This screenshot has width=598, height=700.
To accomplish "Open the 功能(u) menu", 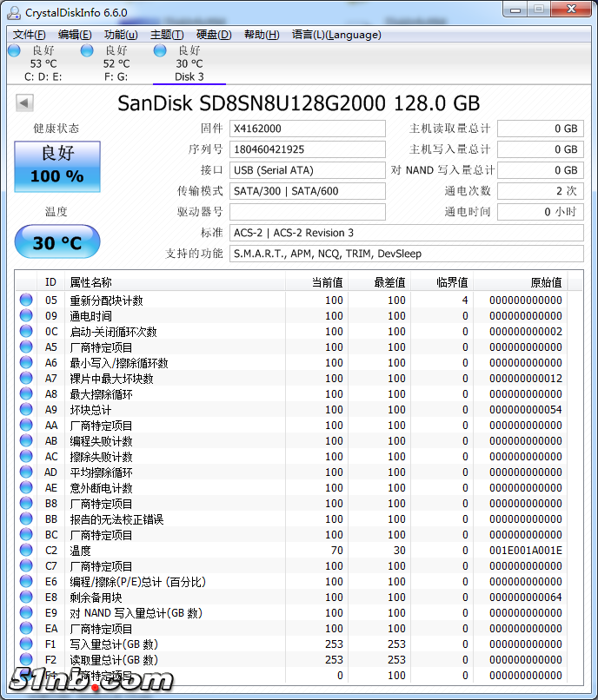I will point(121,35).
